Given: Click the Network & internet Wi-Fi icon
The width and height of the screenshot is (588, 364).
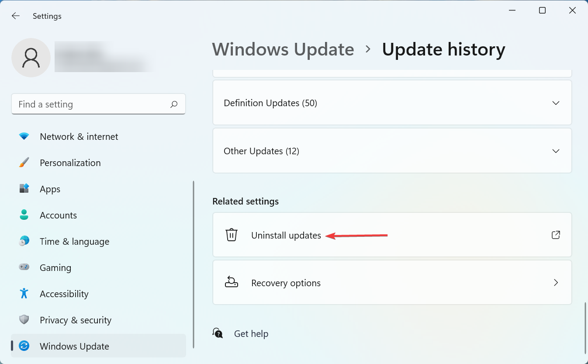Looking at the screenshot, I should (24, 137).
